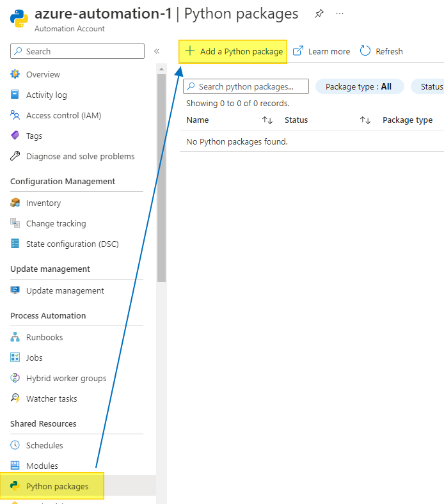Select Python packages in sidebar
Image resolution: width=444 pixels, height=504 pixels.
click(x=57, y=486)
